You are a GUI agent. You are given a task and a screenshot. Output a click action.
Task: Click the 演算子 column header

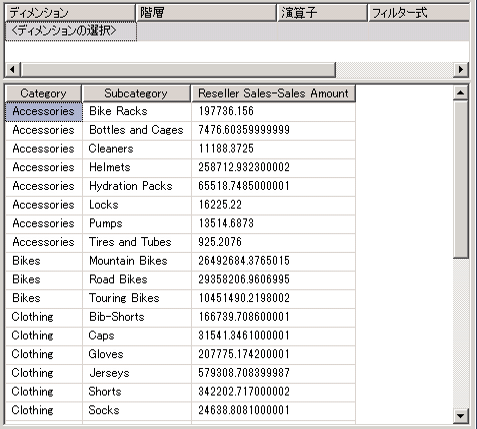click(x=323, y=13)
